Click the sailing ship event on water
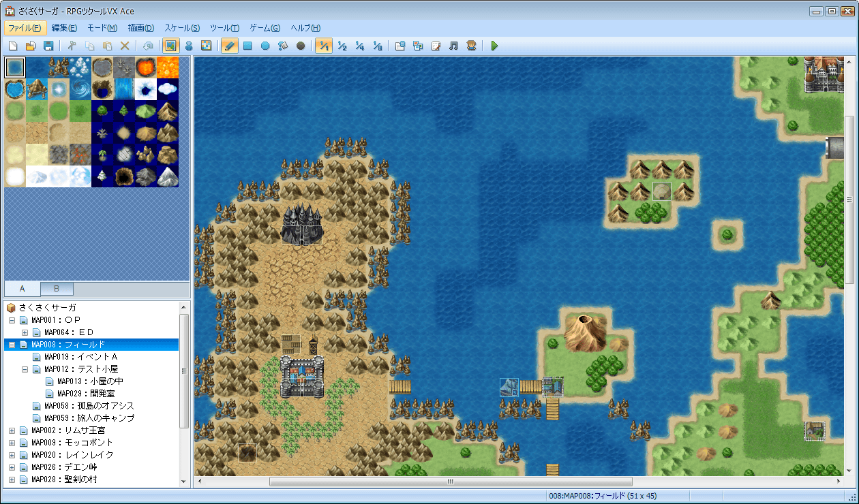The height and width of the screenshot is (504, 859). click(x=509, y=388)
